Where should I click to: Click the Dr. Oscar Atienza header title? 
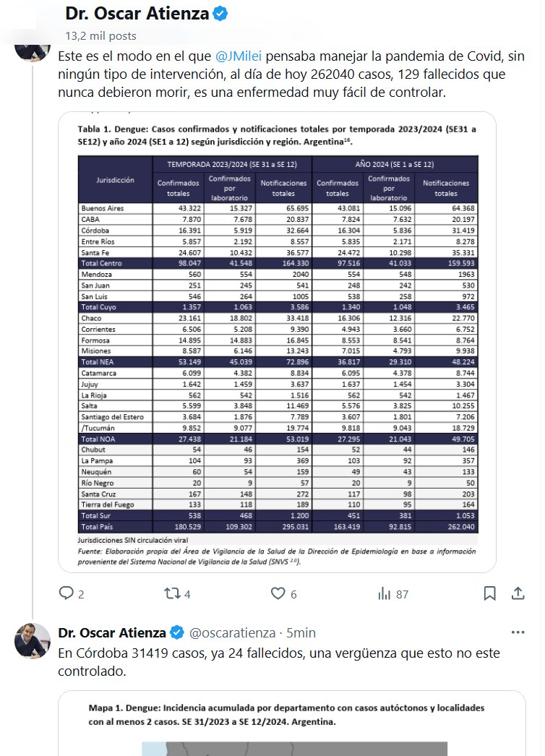tap(137, 14)
